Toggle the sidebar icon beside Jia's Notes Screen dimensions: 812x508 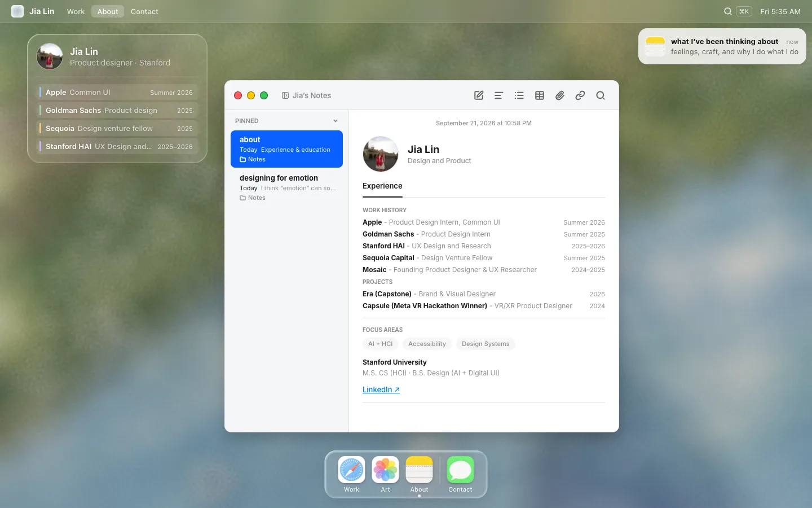tap(285, 95)
